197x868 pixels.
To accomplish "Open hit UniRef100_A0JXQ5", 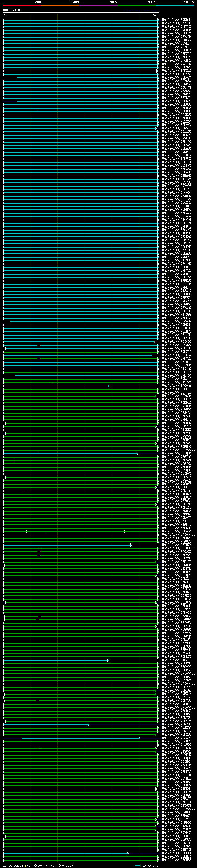I will click(x=176, y=728).
